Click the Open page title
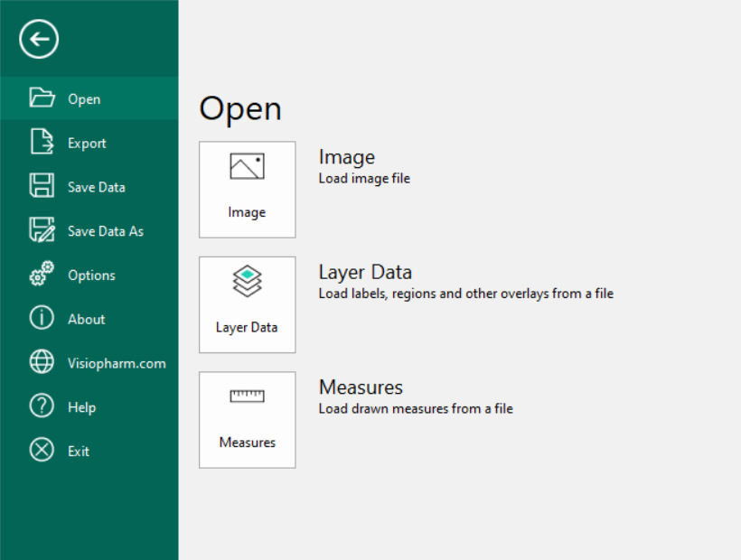Image resolution: width=741 pixels, height=560 pixels. [240, 109]
